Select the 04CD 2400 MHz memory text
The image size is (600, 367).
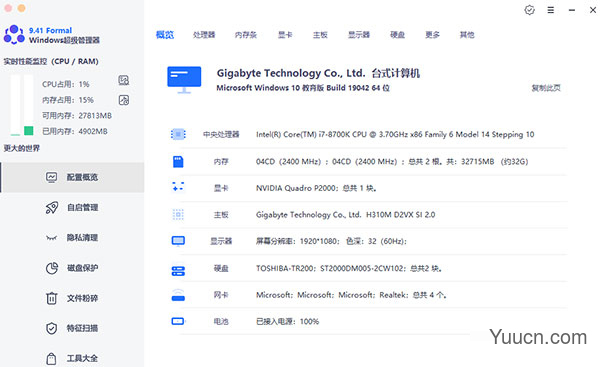pyautogui.click(x=392, y=161)
